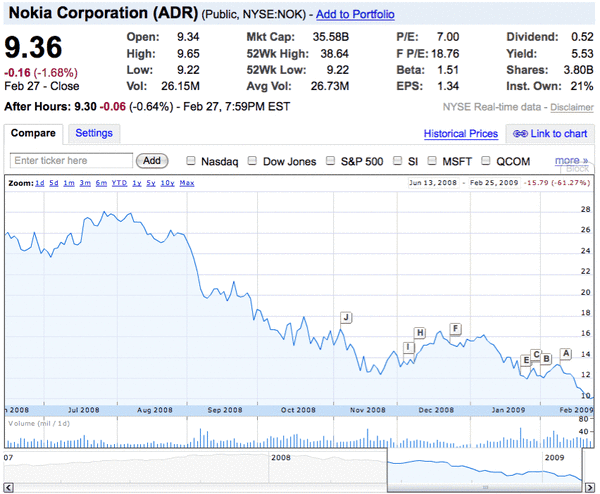Open Historical Prices link
This screenshot has height=494, width=600.
coord(461,134)
